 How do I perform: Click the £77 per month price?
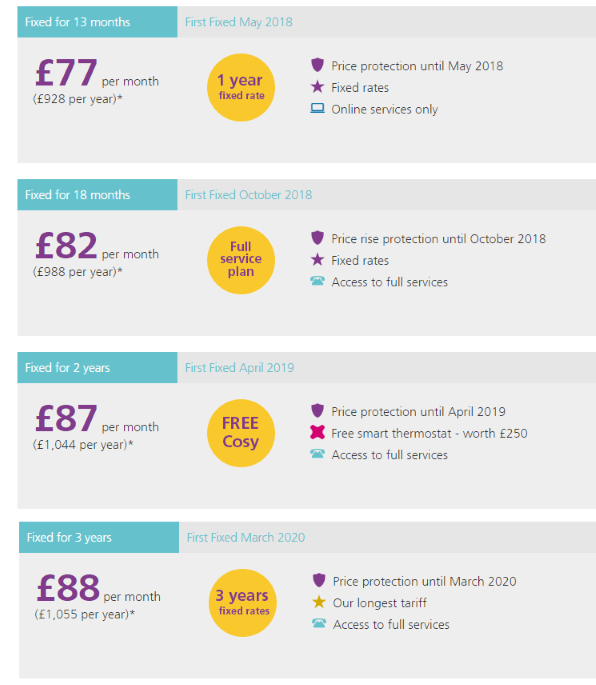point(97,73)
